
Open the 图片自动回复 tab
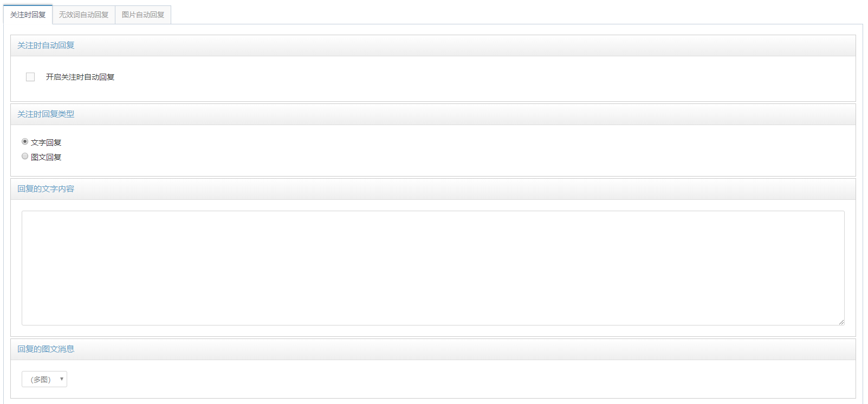pos(143,15)
